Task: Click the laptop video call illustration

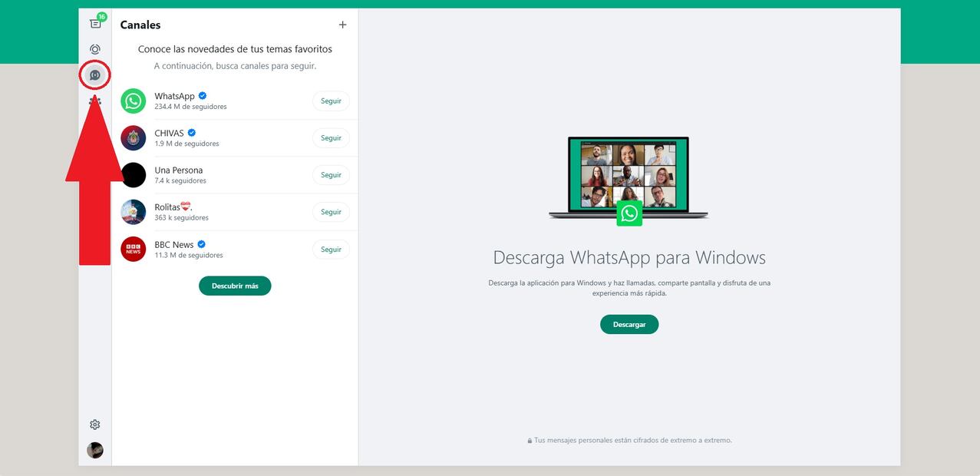Action: click(x=629, y=178)
